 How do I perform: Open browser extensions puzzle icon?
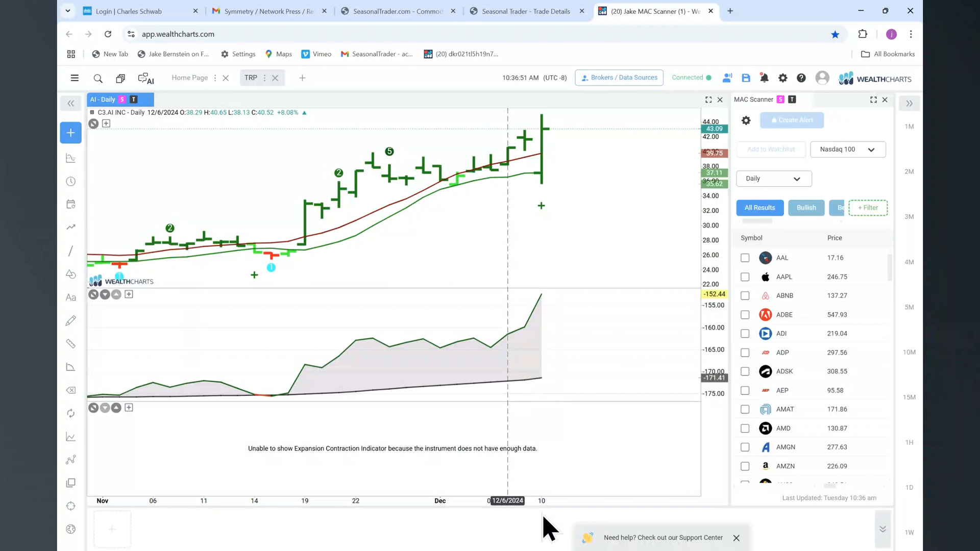863,34
